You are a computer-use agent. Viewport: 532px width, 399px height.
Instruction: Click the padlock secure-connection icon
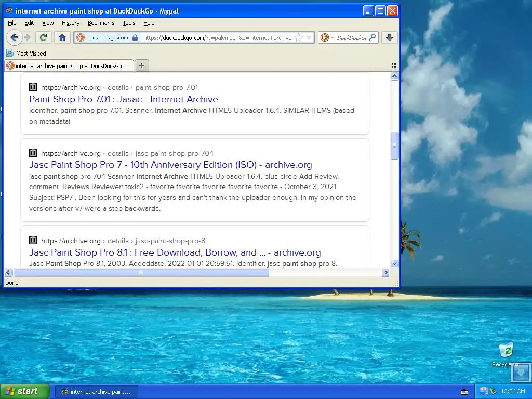click(x=135, y=37)
